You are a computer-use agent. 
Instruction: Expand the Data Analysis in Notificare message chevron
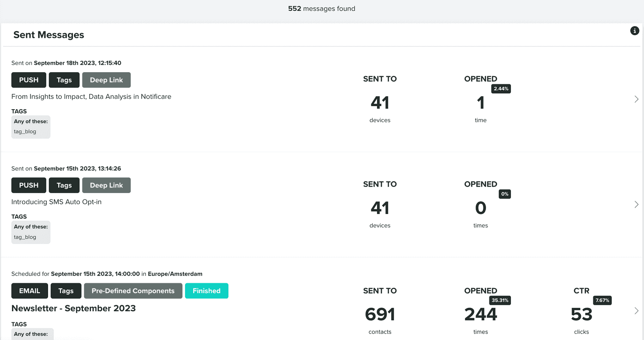[x=636, y=99]
